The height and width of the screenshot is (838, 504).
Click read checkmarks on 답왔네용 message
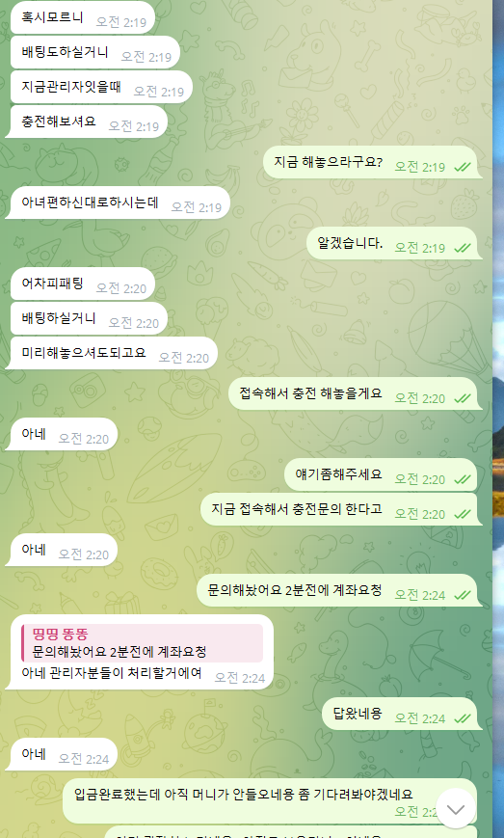pyautogui.click(x=463, y=718)
